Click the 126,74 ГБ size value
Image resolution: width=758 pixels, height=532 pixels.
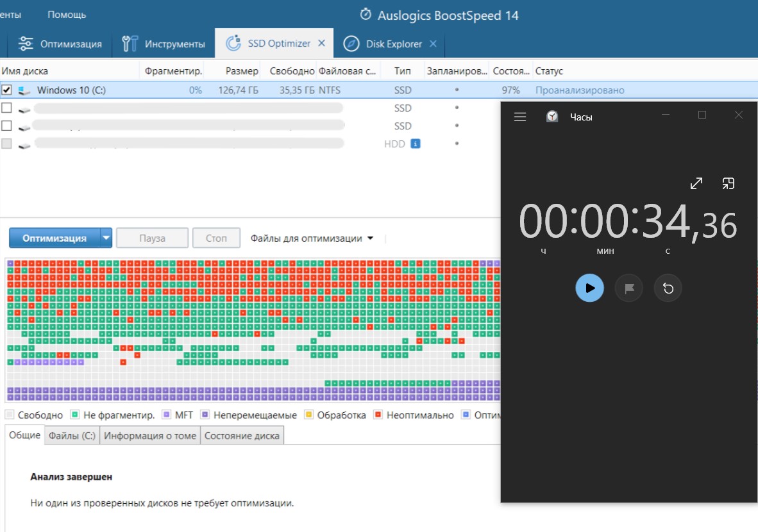pyautogui.click(x=238, y=90)
